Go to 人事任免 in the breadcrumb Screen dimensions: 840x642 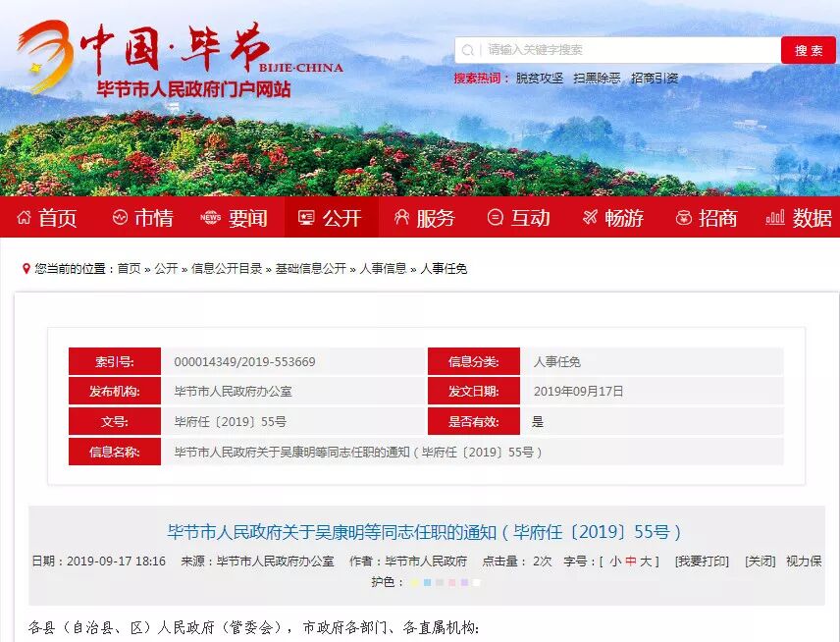(444, 269)
